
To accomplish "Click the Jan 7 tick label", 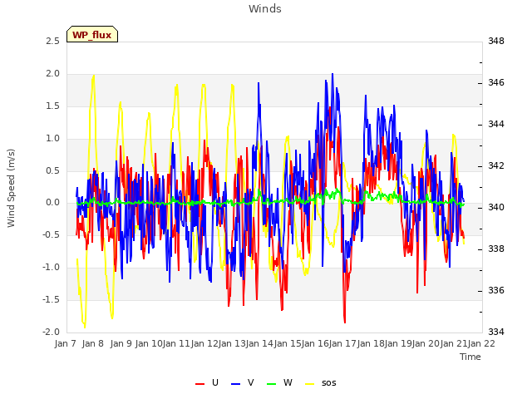I will 65,343.
